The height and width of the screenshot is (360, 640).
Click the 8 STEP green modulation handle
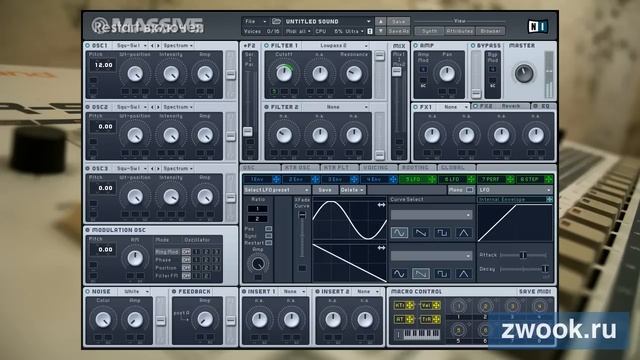click(x=549, y=179)
